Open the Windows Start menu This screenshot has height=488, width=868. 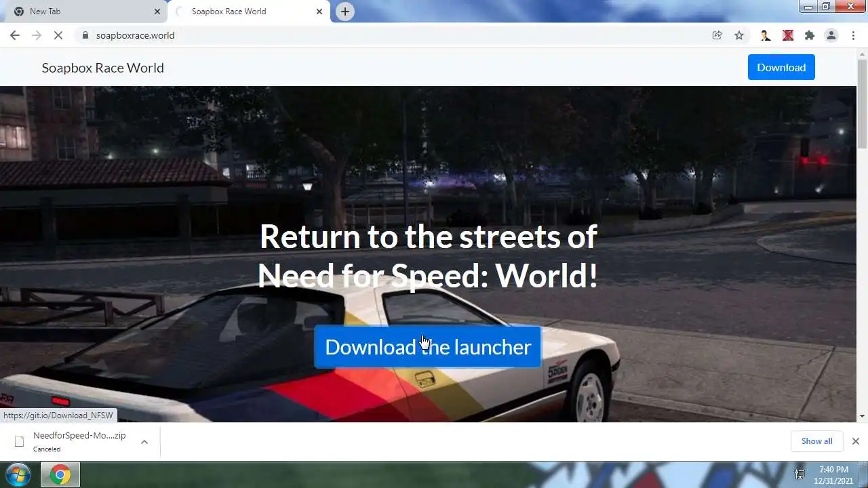coord(18,474)
